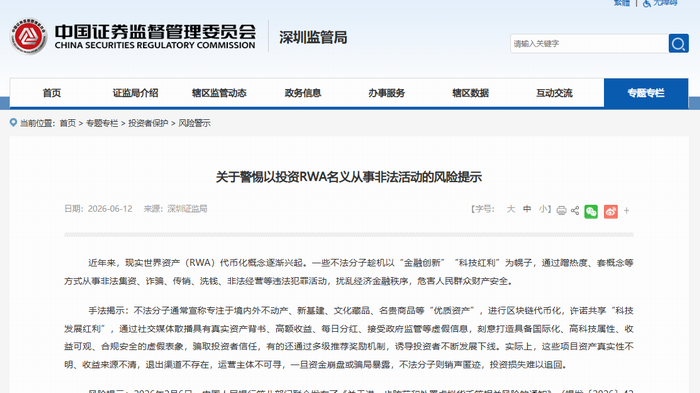
Task: Expand more share options with the plus icon
Action: (626, 210)
